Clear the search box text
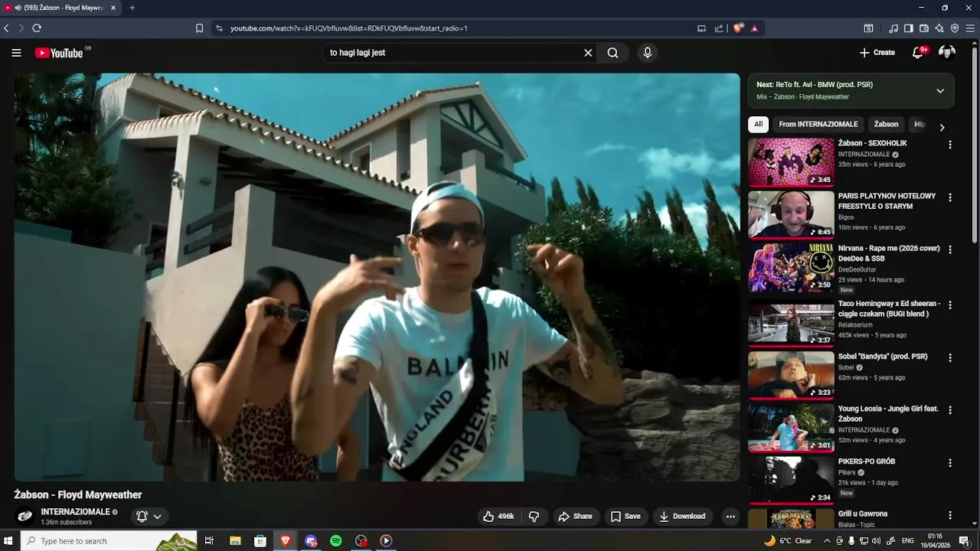980x551 pixels. (x=588, y=53)
